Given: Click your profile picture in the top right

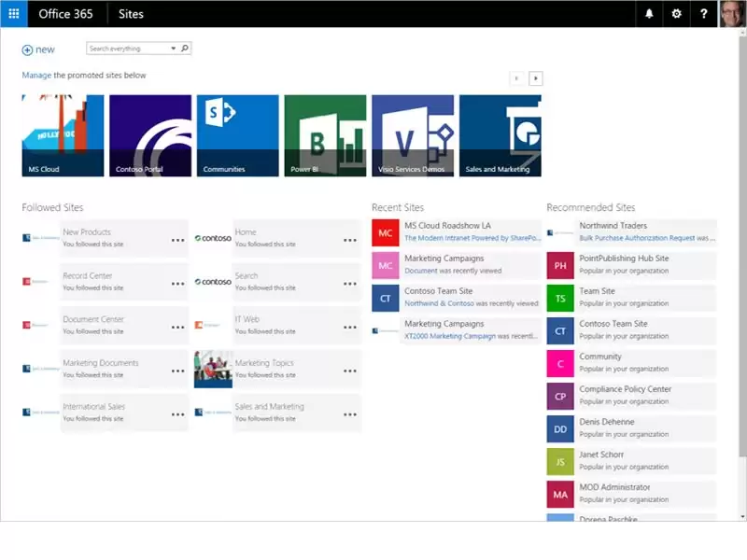Looking at the screenshot, I should pyautogui.click(x=731, y=14).
